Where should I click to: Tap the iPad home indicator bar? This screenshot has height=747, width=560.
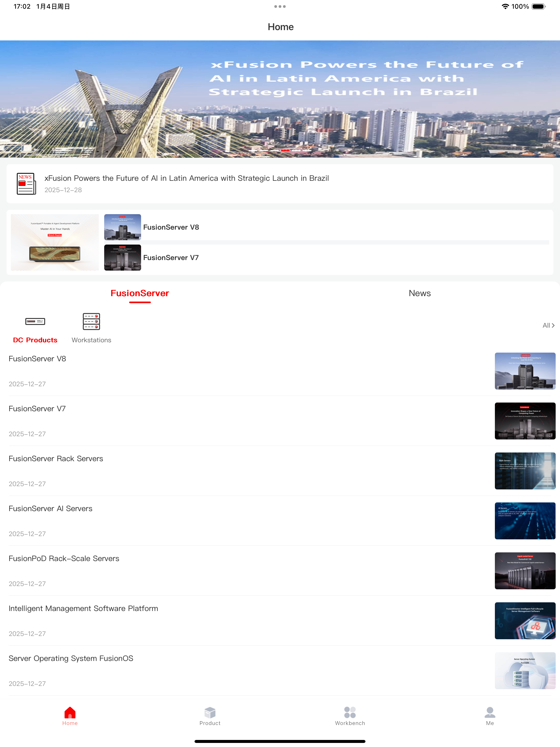[280, 741]
